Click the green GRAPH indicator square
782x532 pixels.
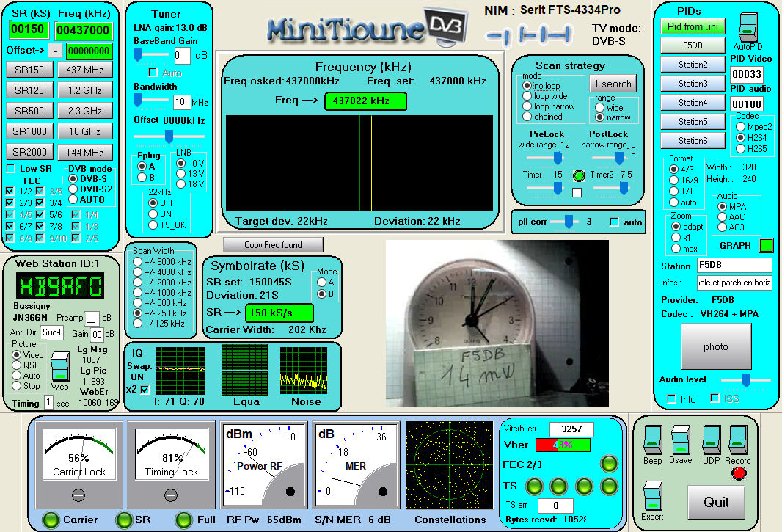[766, 245]
